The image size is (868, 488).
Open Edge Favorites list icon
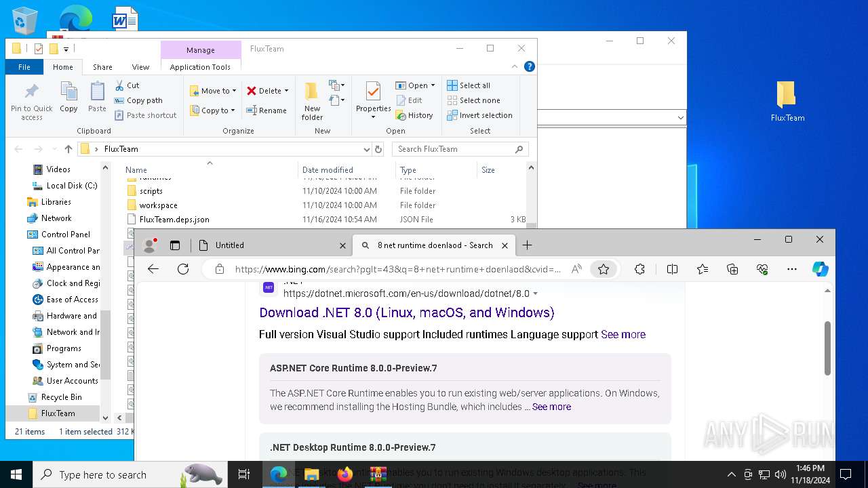tap(703, 269)
